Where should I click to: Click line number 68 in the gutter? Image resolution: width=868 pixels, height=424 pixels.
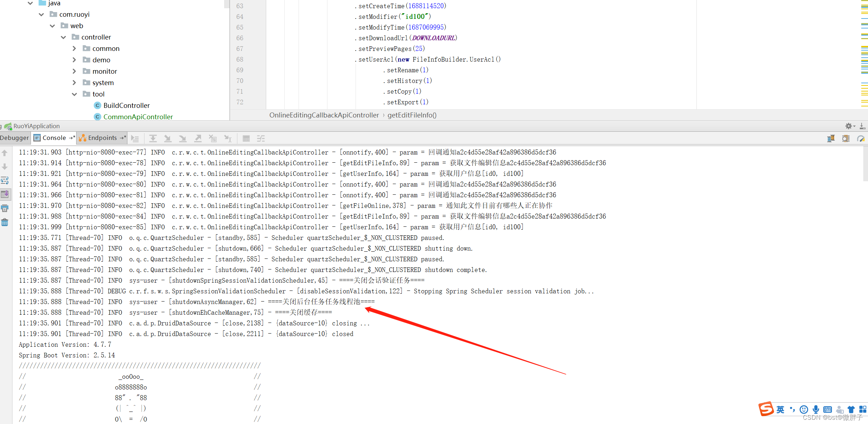coord(240,59)
